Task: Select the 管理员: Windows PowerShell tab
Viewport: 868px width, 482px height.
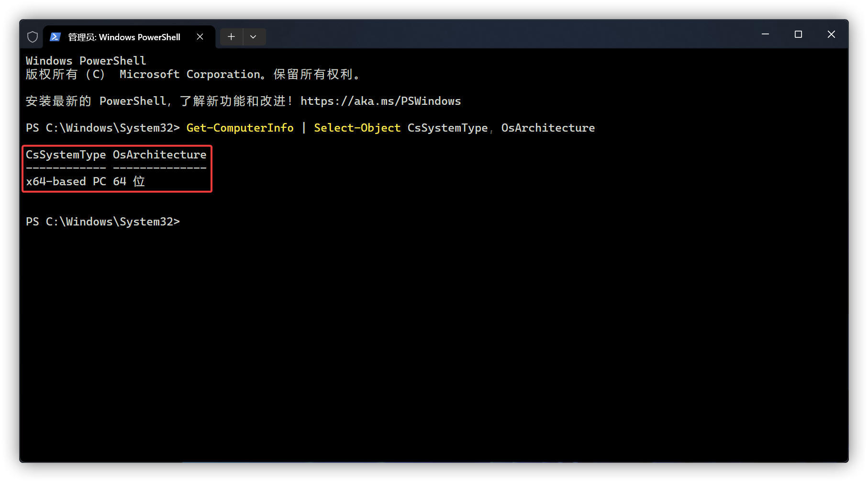Action: click(129, 37)
